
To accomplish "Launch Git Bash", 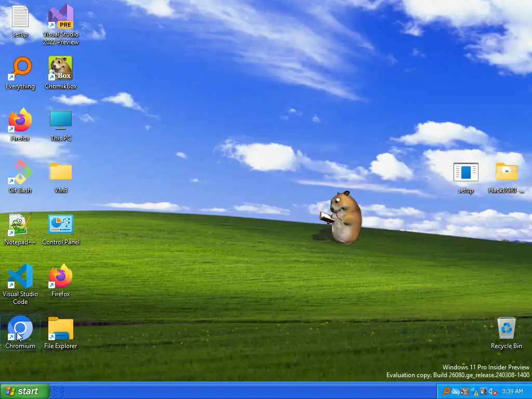I will tap(20, 177).
